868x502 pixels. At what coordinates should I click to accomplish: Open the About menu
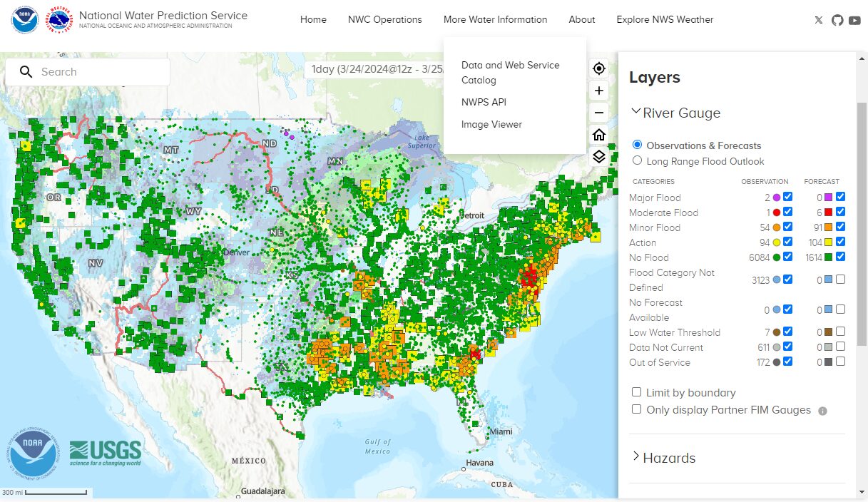coord(582,19)
